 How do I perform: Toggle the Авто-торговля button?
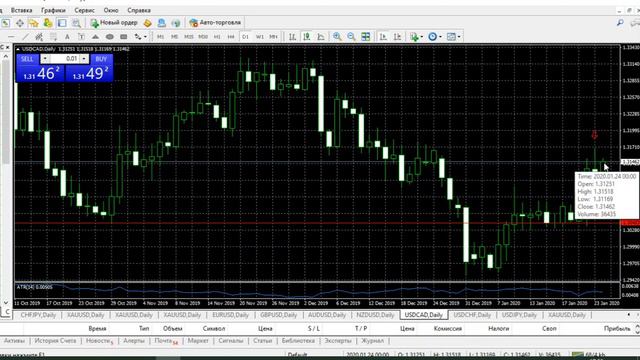coord(215,23)
